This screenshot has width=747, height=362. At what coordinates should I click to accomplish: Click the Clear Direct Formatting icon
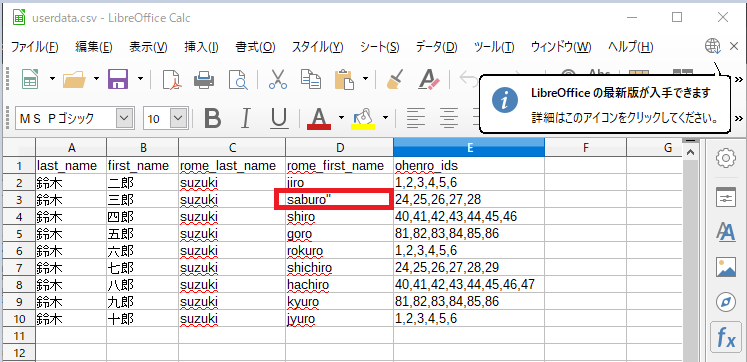click(429, 80)
